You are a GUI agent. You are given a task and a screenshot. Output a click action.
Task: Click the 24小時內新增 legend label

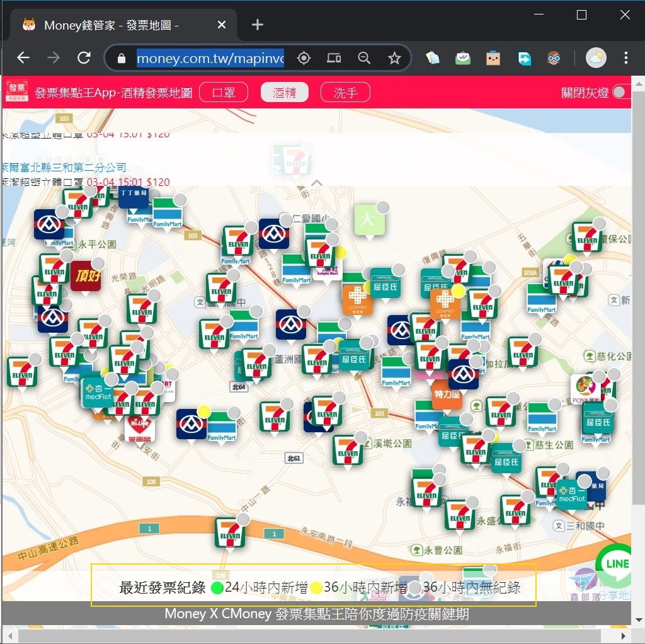pos(266,587)
